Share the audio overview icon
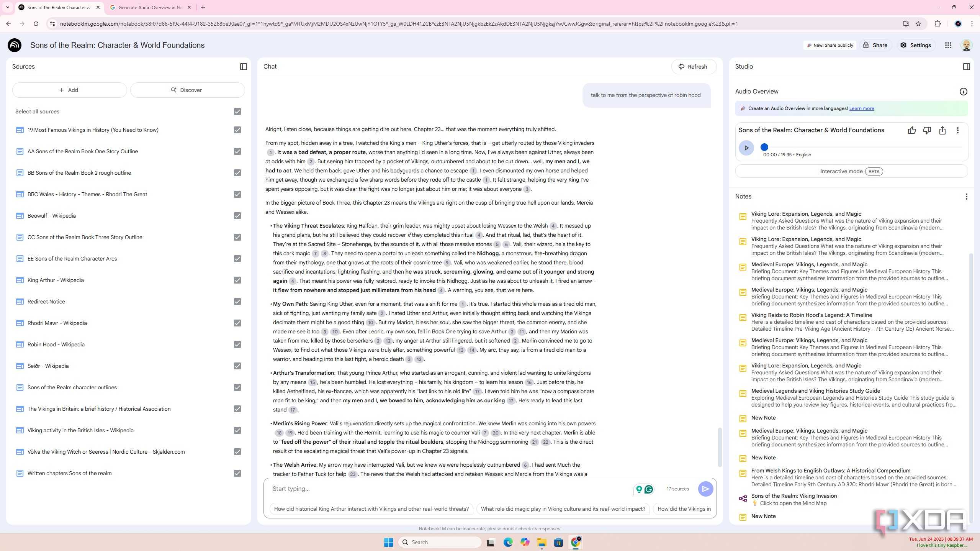The height and width of the screenshot is (551, 980). click(x=942, y=130)
